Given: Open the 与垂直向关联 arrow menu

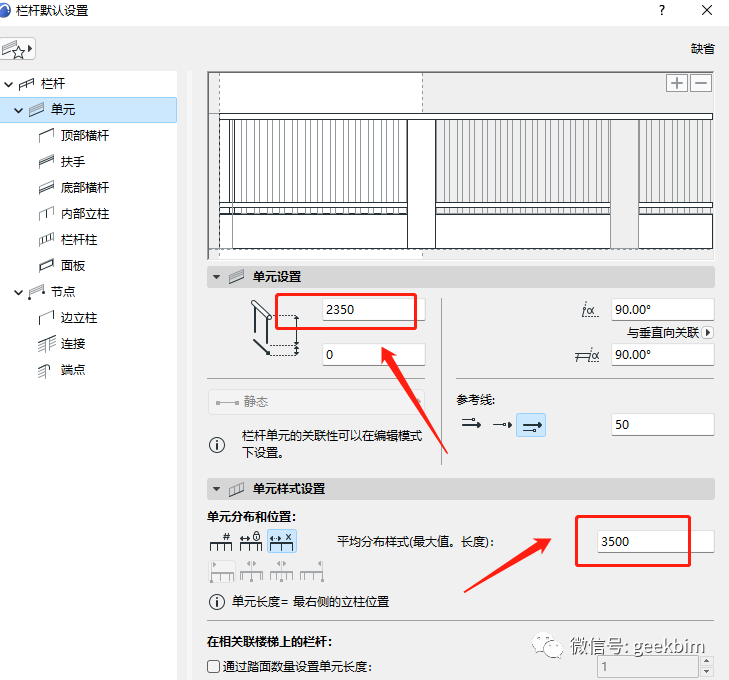Looking at the screenshot, I should point(709,332).
